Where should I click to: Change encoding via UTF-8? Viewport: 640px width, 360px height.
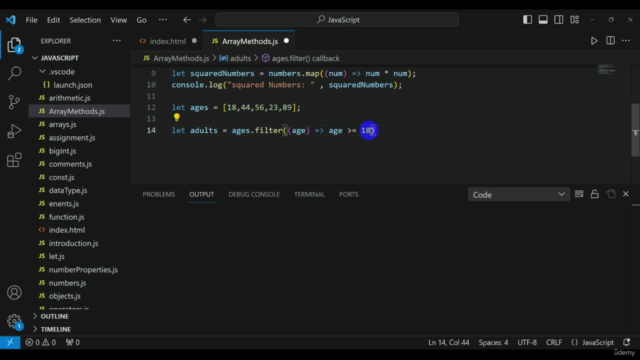[527, 342]
